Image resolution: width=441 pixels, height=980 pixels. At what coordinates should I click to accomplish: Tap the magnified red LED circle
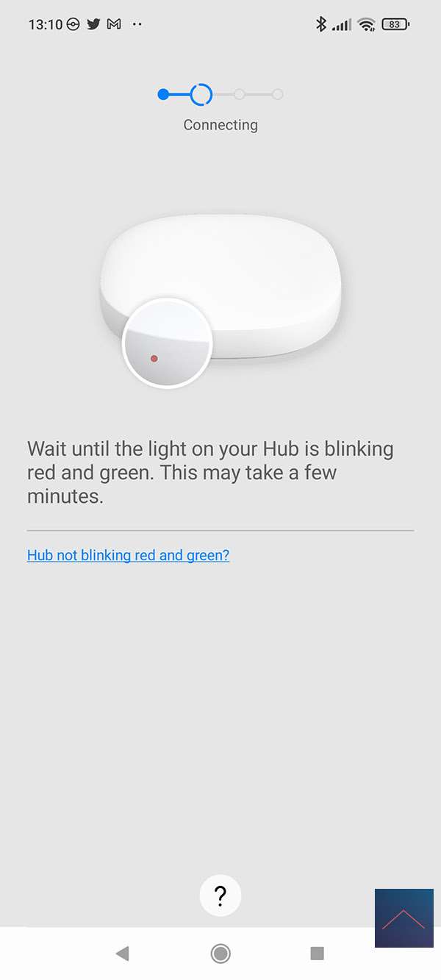[x=168, y=343]
